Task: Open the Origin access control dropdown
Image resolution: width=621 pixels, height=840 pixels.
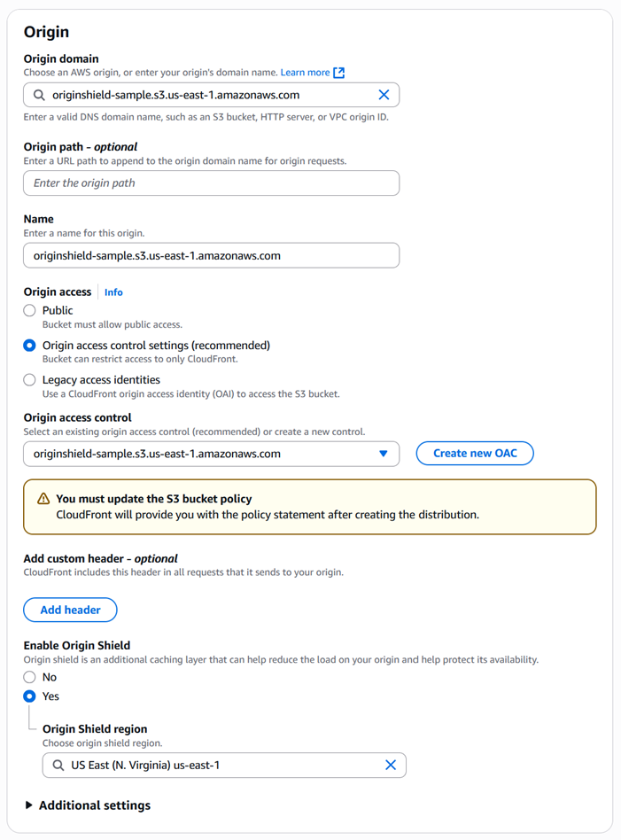Action: point(213,453)
